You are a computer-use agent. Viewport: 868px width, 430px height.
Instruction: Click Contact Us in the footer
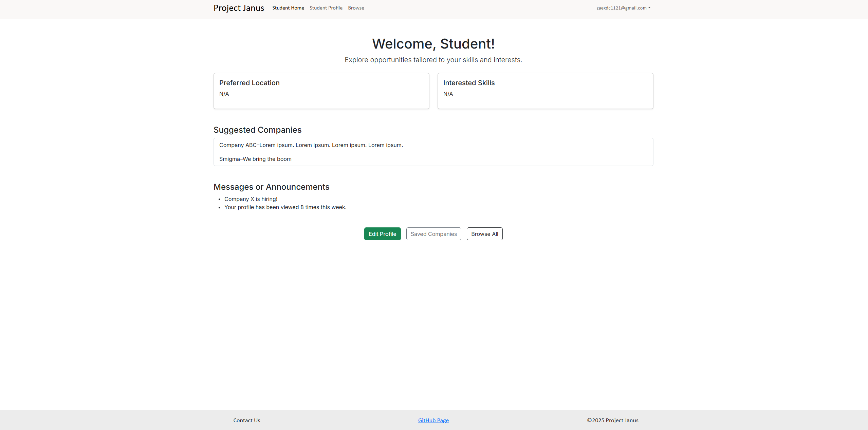247,420
